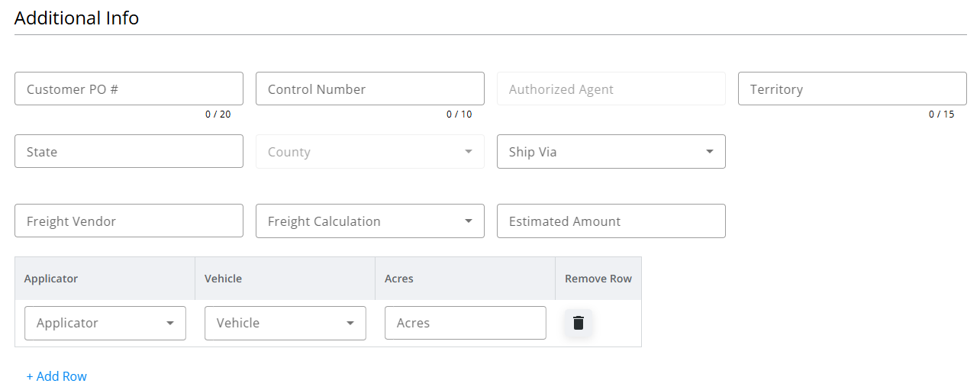
Task: Click the Acres input in table row
Action: (466, 323)
